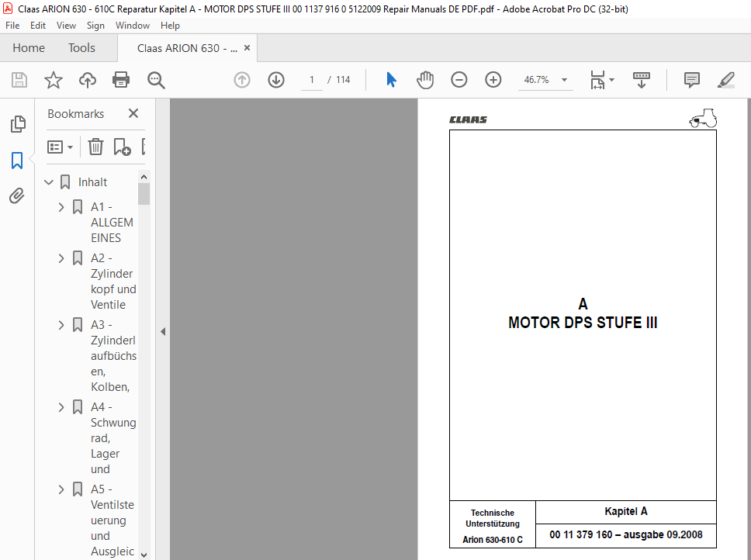The image size is (751, 560).
Task: Collapse navigation pane with side arrow
Action: pyautogui.click(x=163, y=331)
